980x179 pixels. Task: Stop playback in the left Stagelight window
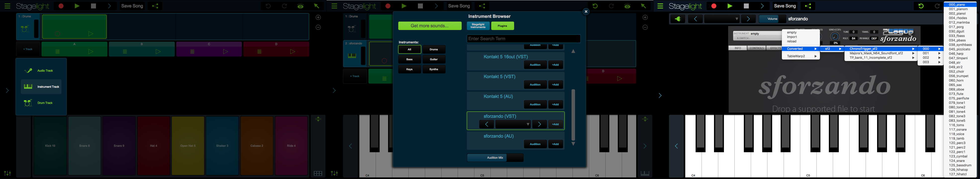click(x=93, y=6)
